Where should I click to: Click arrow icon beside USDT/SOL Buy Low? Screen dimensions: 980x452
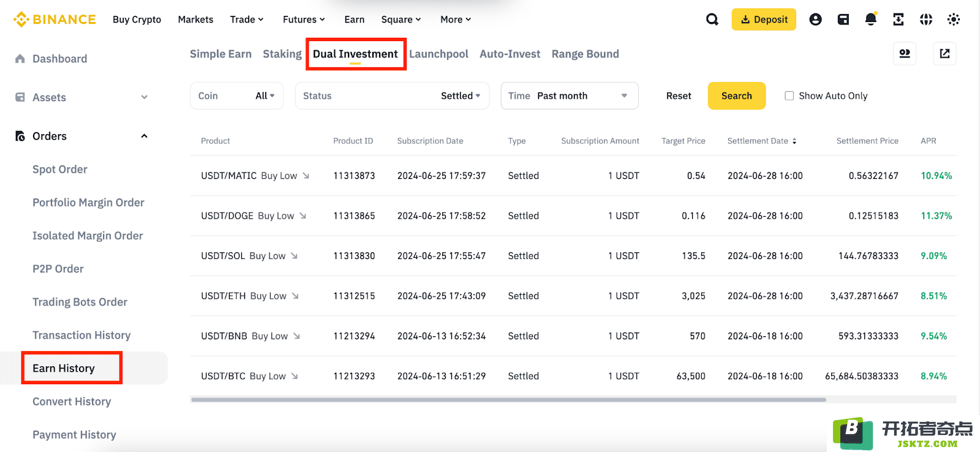click(x=294, y=256)
